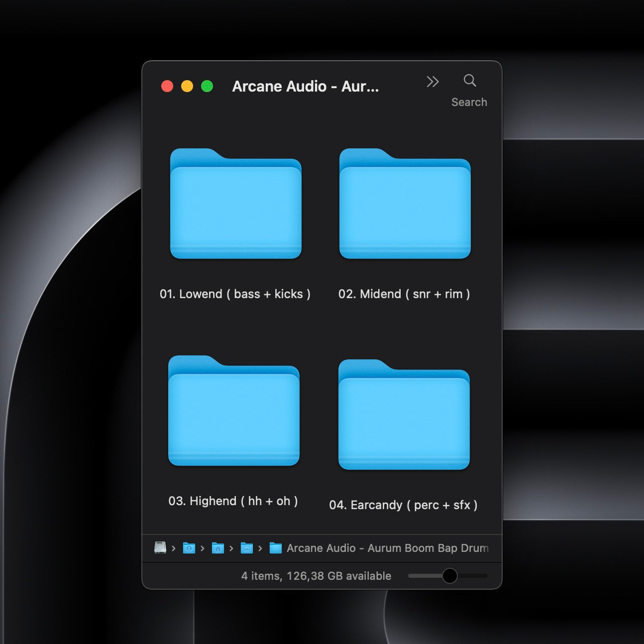The height and width of the screenshot is (644, 644).
Task: Select label "01. Lowend ( bass + kicks )"
Action: point(235,294)
